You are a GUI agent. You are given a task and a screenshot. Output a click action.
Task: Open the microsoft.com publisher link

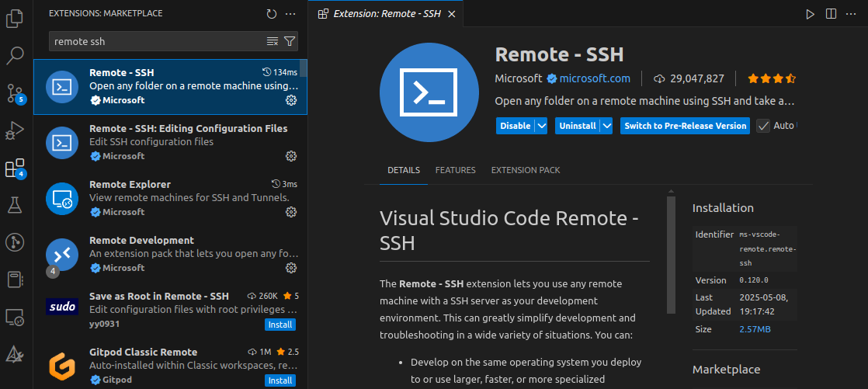(x=595, y=78)
